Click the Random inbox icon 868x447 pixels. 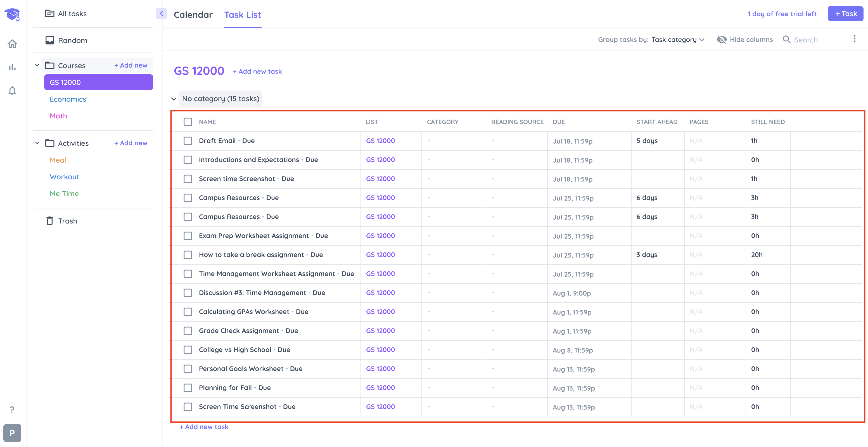[49, 40]
